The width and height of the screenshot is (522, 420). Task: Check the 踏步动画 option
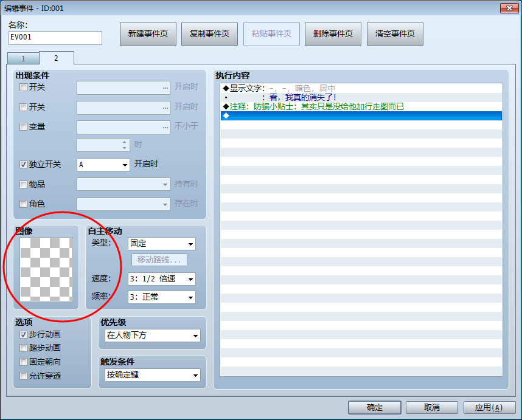click(23, 348)
